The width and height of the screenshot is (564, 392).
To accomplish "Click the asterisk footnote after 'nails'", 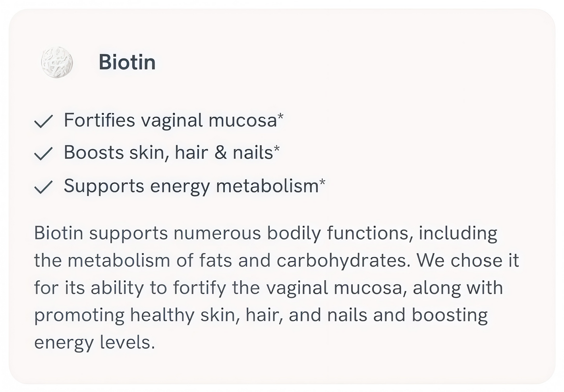I will click(x=277, y=149).
